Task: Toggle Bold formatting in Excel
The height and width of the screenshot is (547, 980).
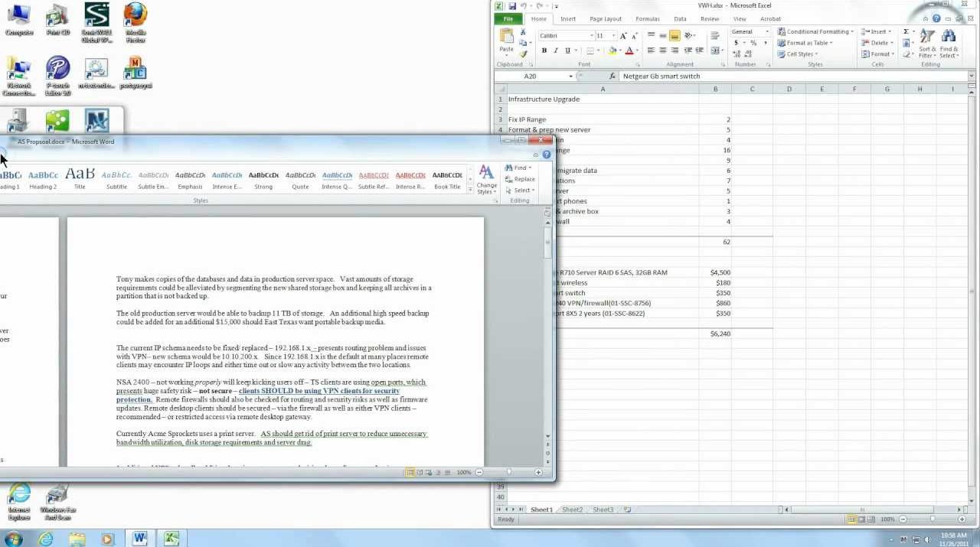Action: click(x=544, y=50)
